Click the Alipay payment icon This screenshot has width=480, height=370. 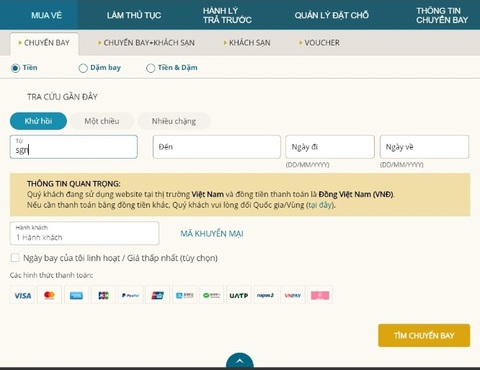[x=184, y=295]
